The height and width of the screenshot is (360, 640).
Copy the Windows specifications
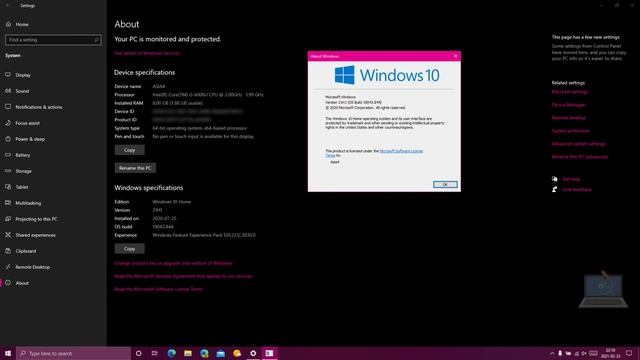click(129, 249)
